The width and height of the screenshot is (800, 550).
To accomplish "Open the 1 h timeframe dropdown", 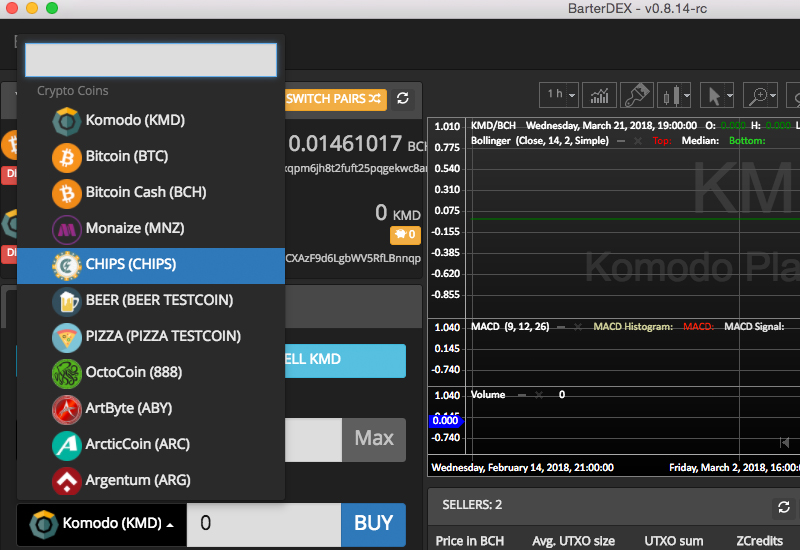I will 559,94.
